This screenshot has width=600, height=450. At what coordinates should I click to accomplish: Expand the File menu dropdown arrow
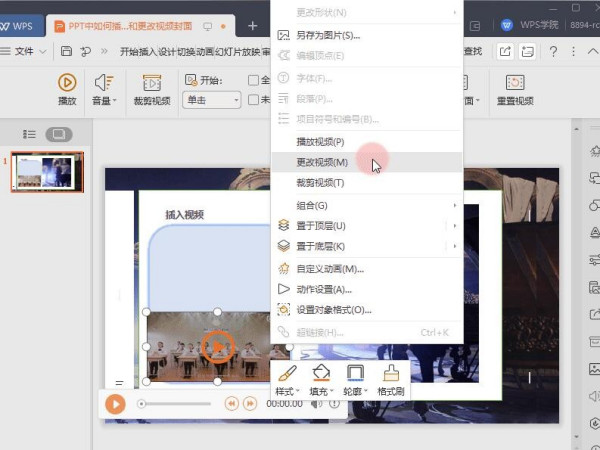click(x=43, y=51)
